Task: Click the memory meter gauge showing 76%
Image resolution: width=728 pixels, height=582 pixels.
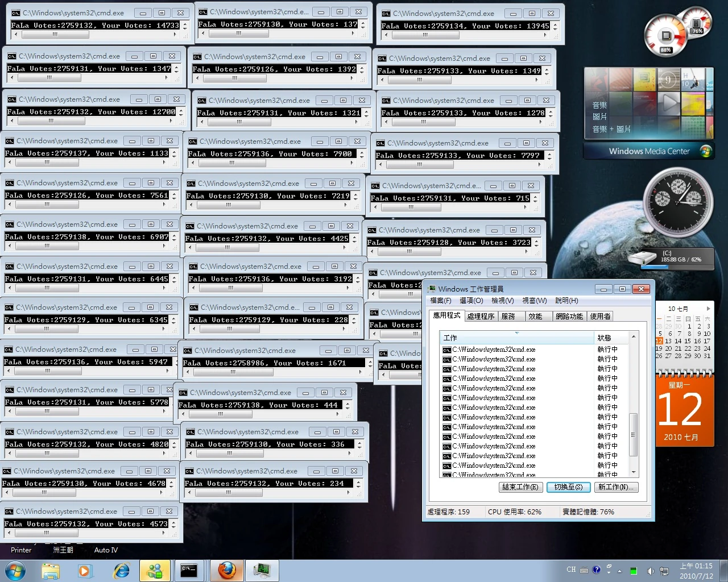Action: coord(696,23)
